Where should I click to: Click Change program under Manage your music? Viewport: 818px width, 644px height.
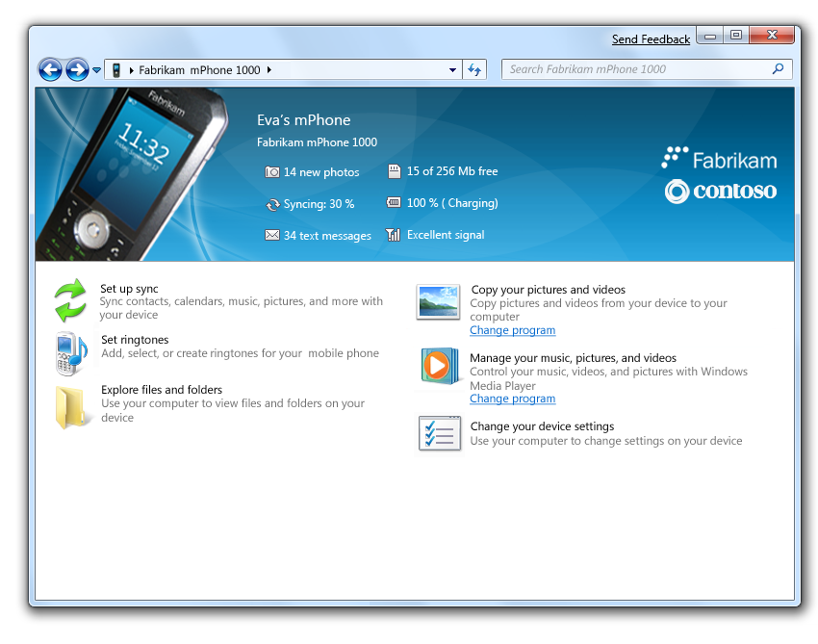512,399
